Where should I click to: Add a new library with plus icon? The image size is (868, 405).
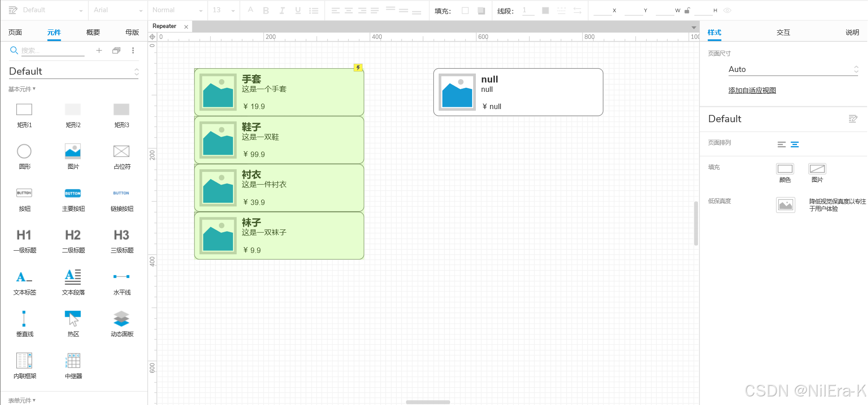99,50
